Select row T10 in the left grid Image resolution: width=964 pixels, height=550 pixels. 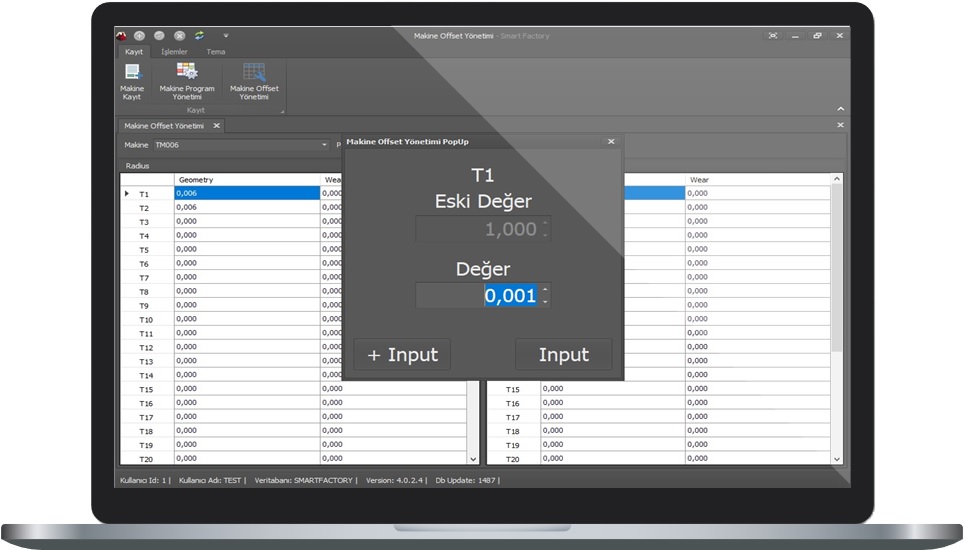coord(146,320)
